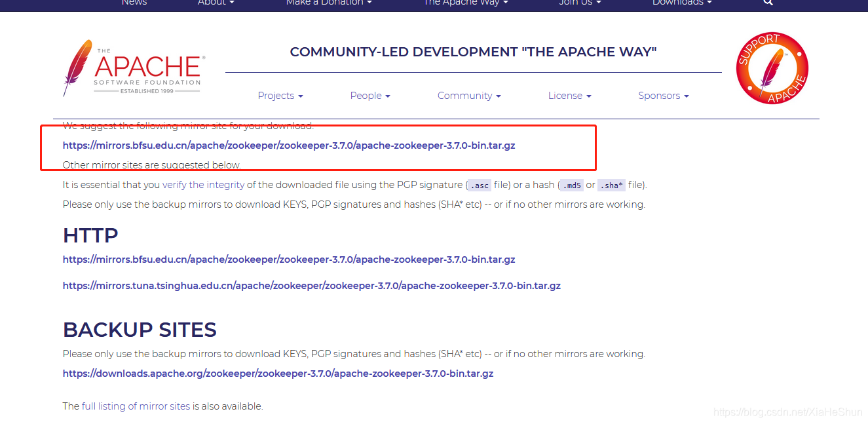Open the People dropdown menu
Screen dimensions: 868x424
[370, 96]
